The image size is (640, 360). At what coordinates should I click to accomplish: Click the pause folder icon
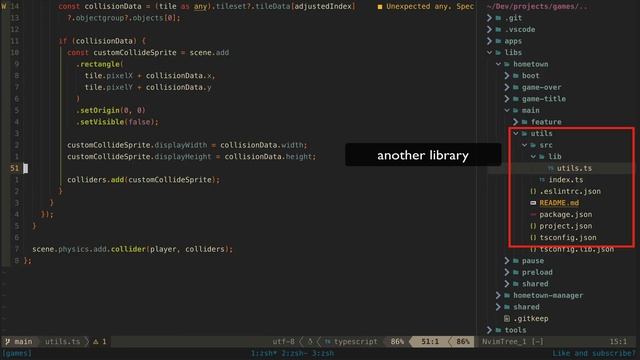(x=516, y=260)
